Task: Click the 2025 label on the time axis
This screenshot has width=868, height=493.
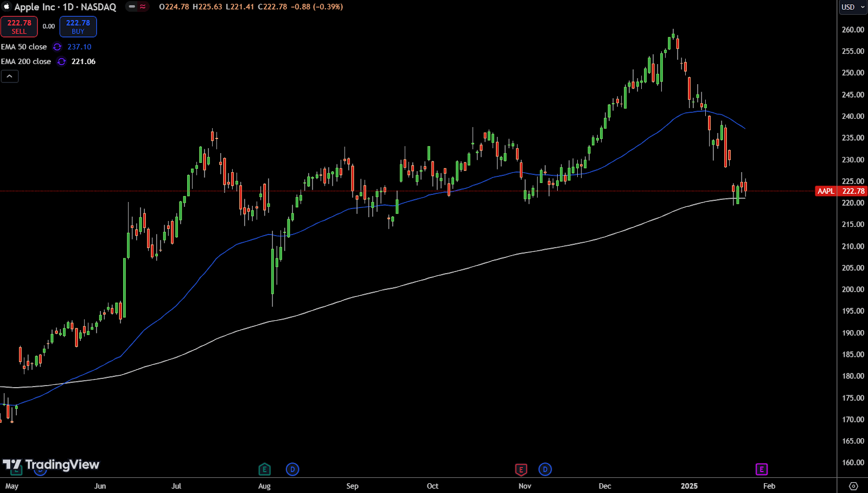Action: [x=689, y=486]
